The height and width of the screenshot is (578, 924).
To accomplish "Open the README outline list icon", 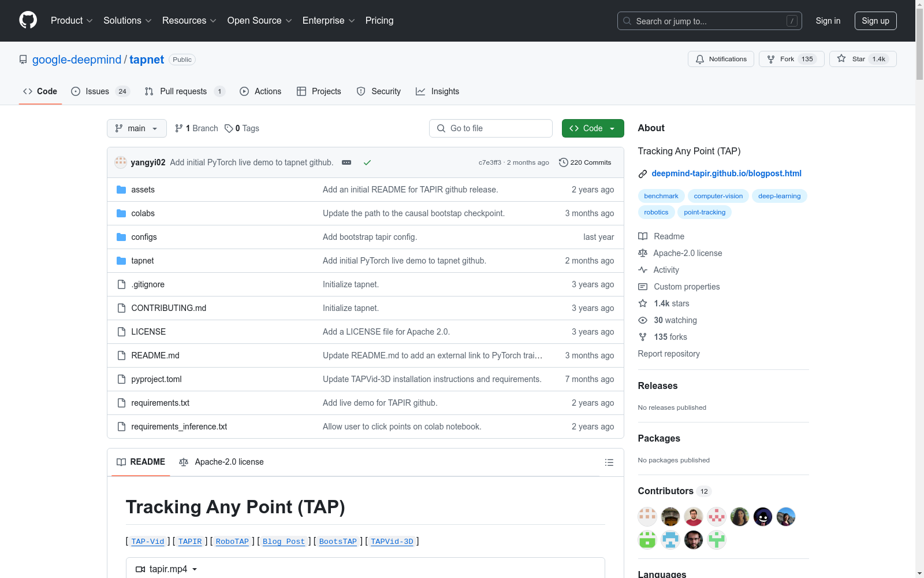I will [609, 462].
